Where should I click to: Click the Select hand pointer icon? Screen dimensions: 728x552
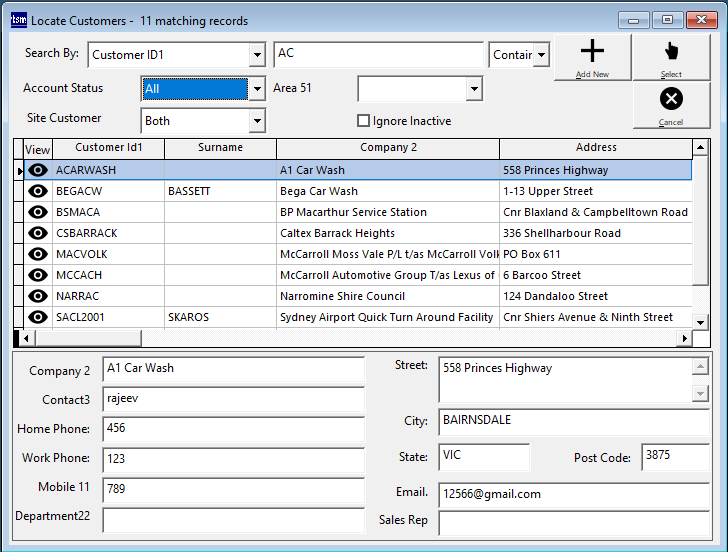pos(671,52)
